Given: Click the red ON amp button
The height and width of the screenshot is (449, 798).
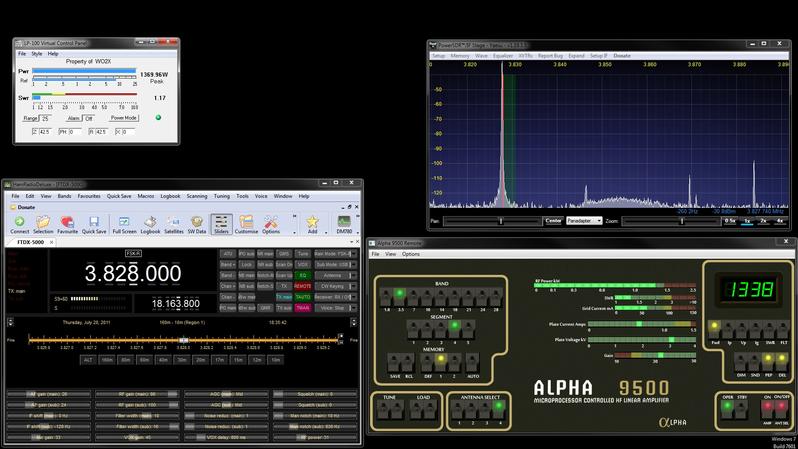Looking at the screenshot, I should coord(767,408).
